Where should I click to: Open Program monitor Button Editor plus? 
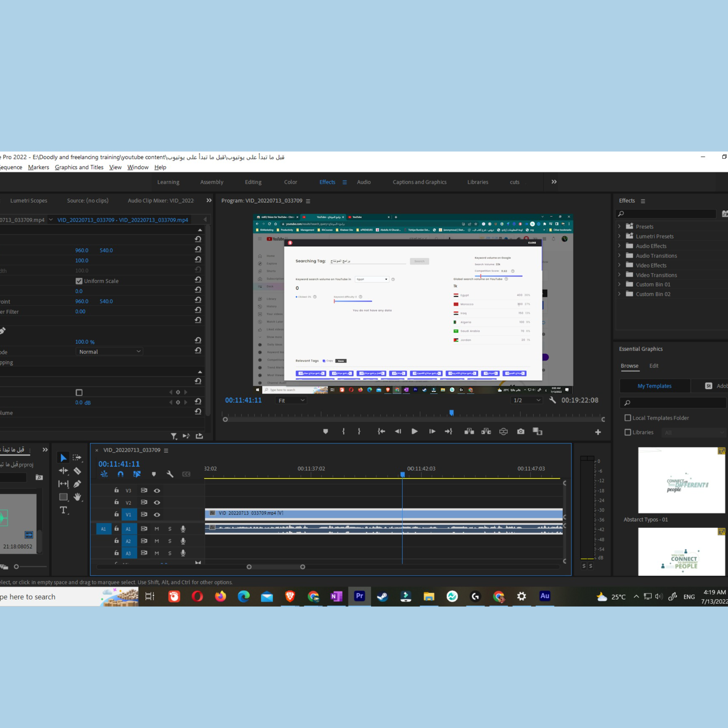(598, 432)
